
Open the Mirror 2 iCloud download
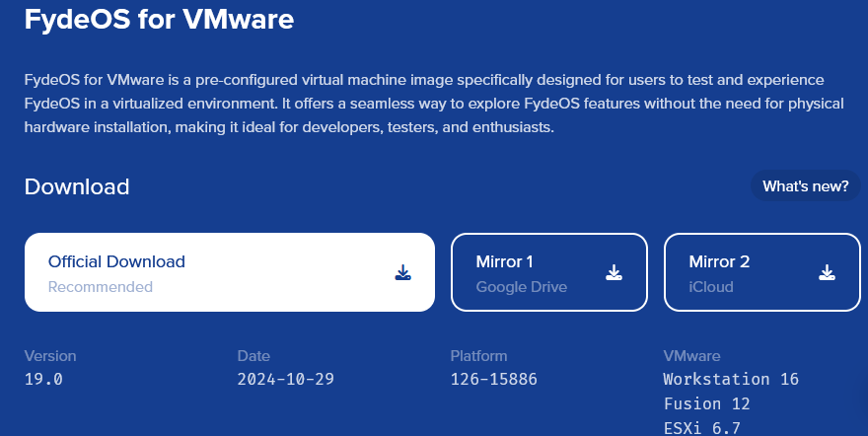coord(762,272)
